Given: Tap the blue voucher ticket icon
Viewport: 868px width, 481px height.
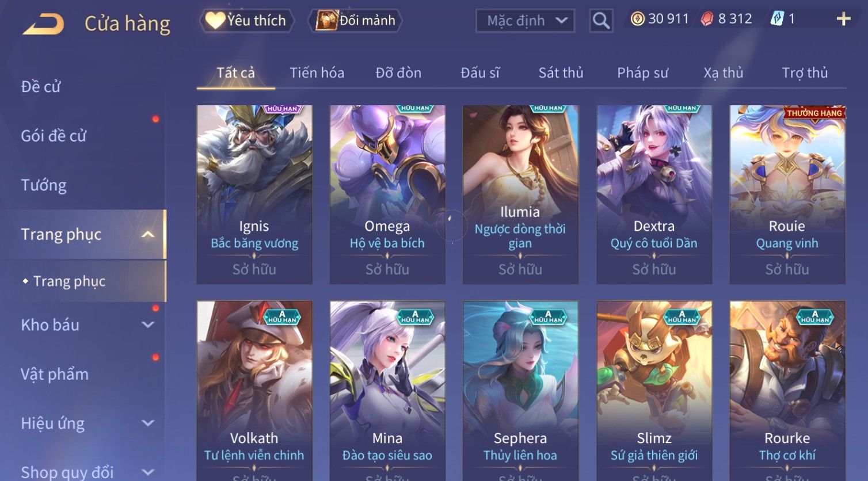Looking at the screenshot, I should pyautogui.click(x=777, y=19).
